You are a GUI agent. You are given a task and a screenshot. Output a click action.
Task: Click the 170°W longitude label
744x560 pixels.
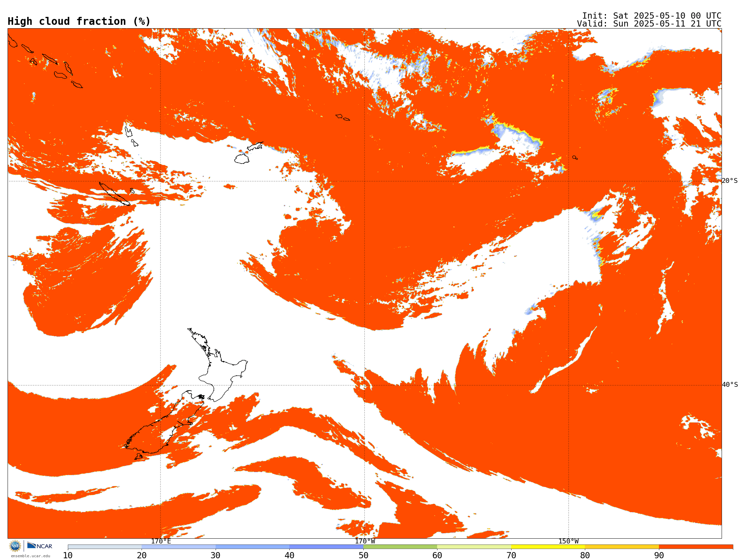point(365,541)
